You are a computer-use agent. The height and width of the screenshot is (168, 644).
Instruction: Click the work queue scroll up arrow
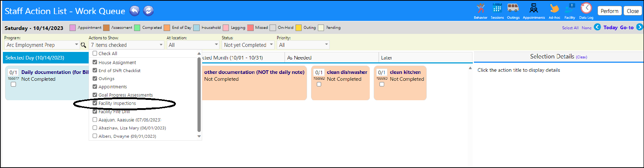point(470,68)
